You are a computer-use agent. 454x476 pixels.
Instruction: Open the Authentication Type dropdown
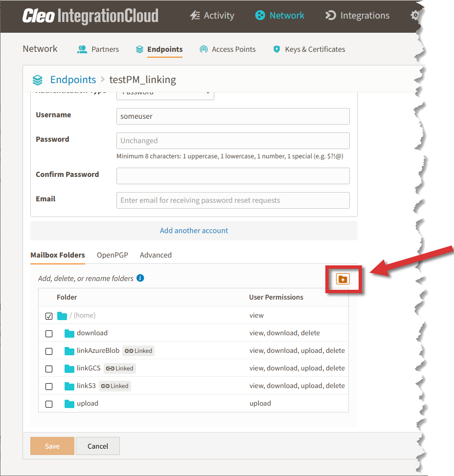(165, 96)
